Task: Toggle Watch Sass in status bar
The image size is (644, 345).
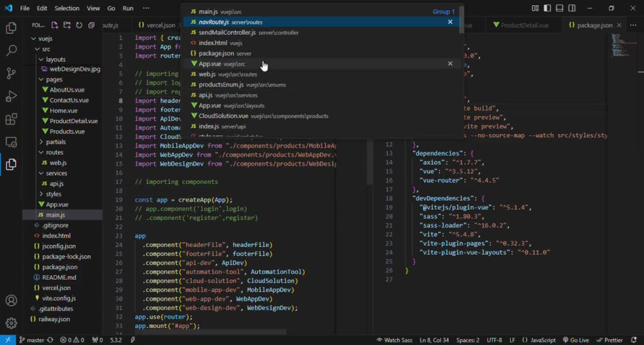Action: [394, 340]
